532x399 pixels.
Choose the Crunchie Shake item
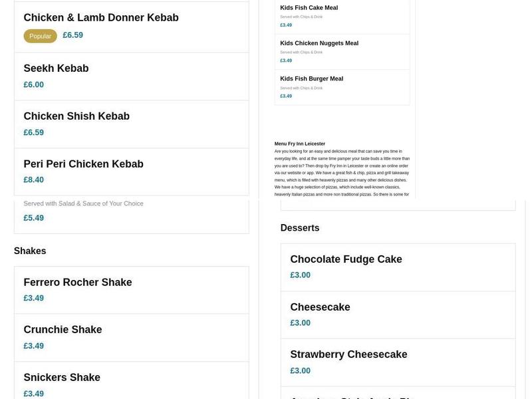pyautogui.click(x=63, y=330)
